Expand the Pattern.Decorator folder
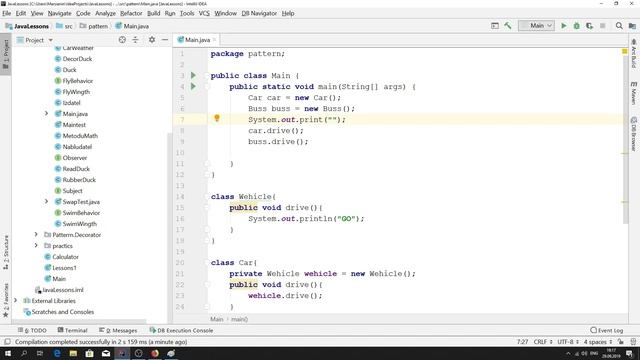Screen dimensions: 640x360 click(36, 235)
